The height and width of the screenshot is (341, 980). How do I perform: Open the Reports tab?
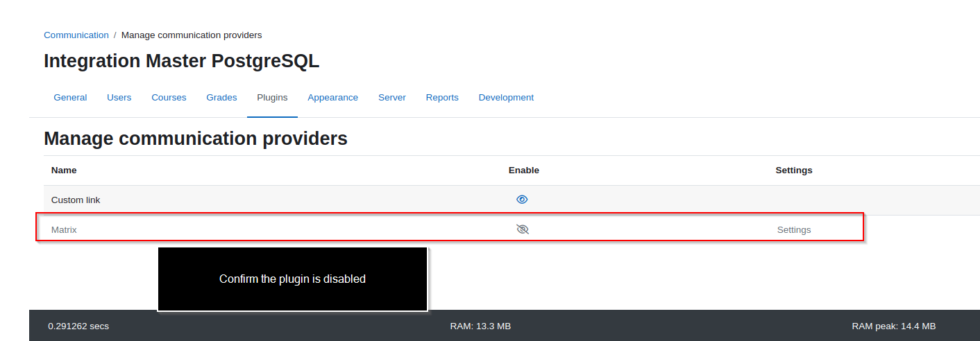(x=442, y=98)
